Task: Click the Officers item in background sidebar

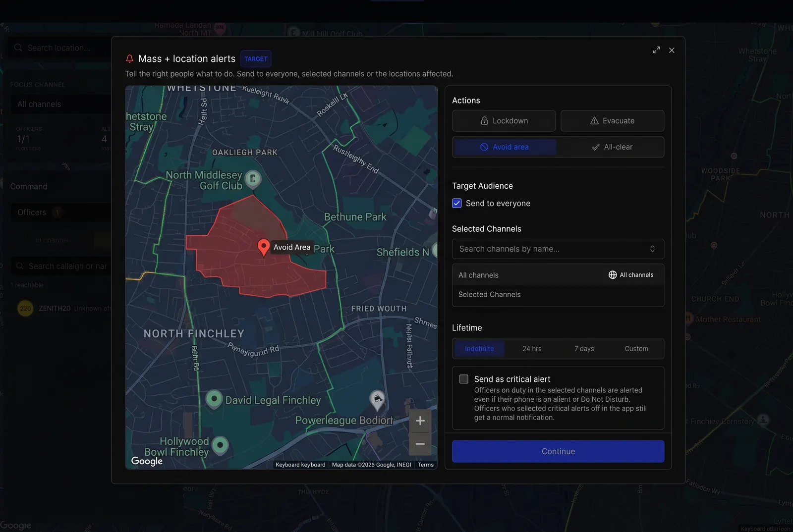Action: [61, 213]
